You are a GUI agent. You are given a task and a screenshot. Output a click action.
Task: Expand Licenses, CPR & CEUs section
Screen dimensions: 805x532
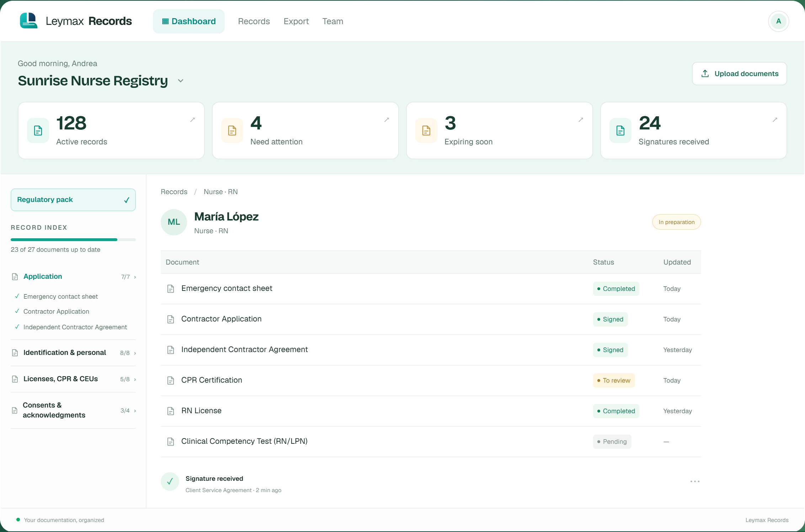(74, 379)
